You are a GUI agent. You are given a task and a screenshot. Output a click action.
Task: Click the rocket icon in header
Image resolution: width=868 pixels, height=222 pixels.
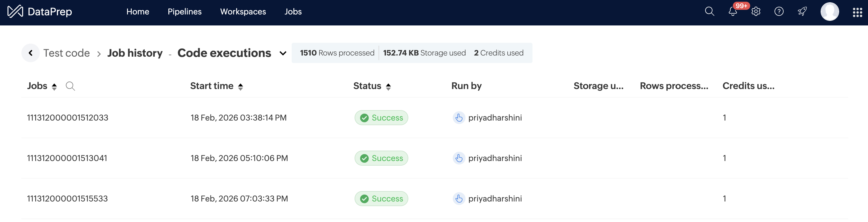[x=802, y=12]
